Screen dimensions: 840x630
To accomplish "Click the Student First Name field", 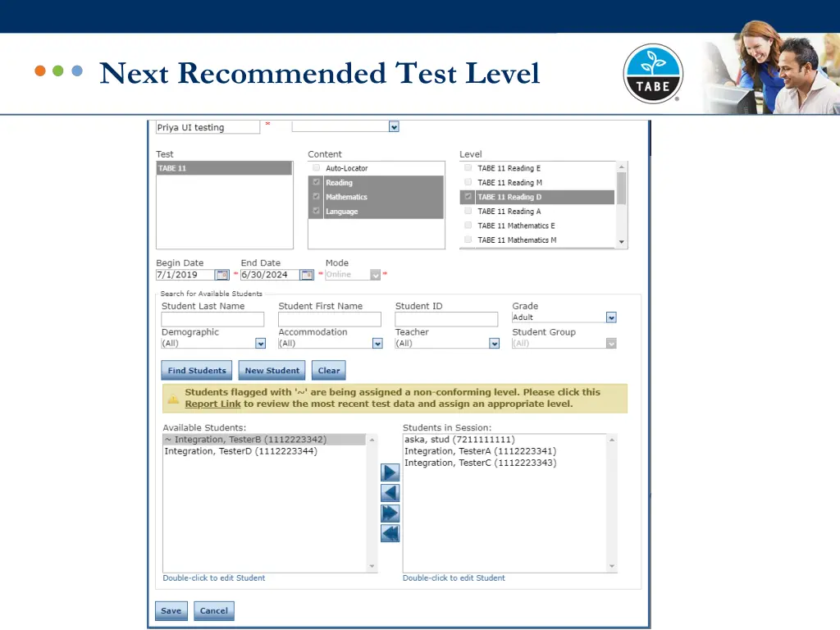I will pos(330,319).
